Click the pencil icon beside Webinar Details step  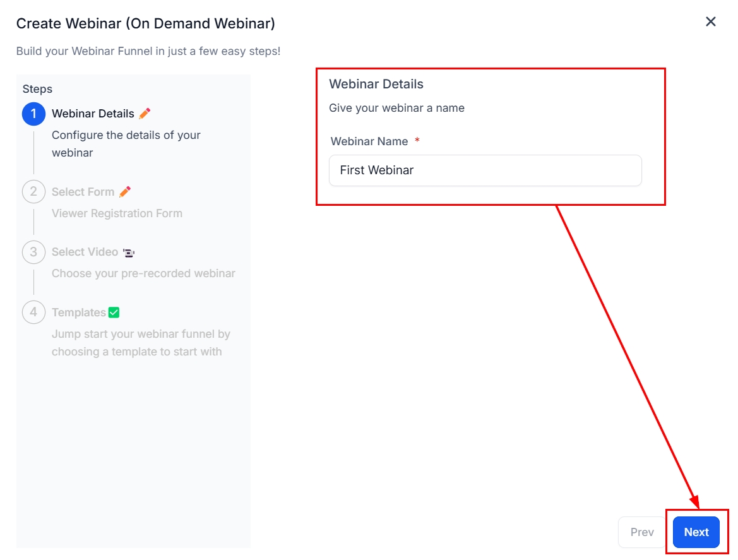145,114
